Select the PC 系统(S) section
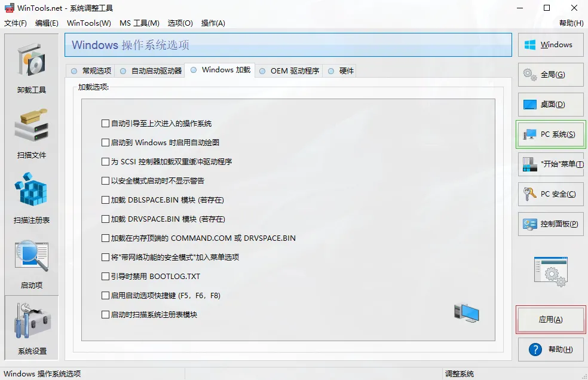 pyautogui.click(x=550, y=134)
